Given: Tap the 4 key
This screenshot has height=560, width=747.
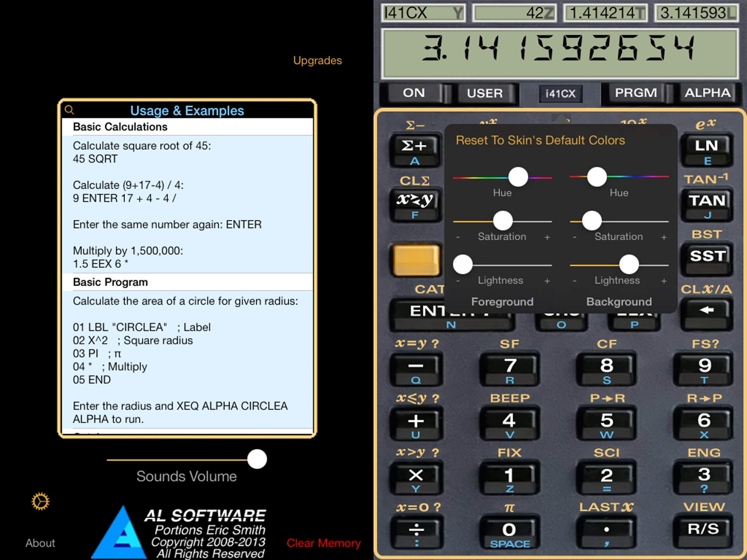Looking at the screenshot, I should point(510,424).
